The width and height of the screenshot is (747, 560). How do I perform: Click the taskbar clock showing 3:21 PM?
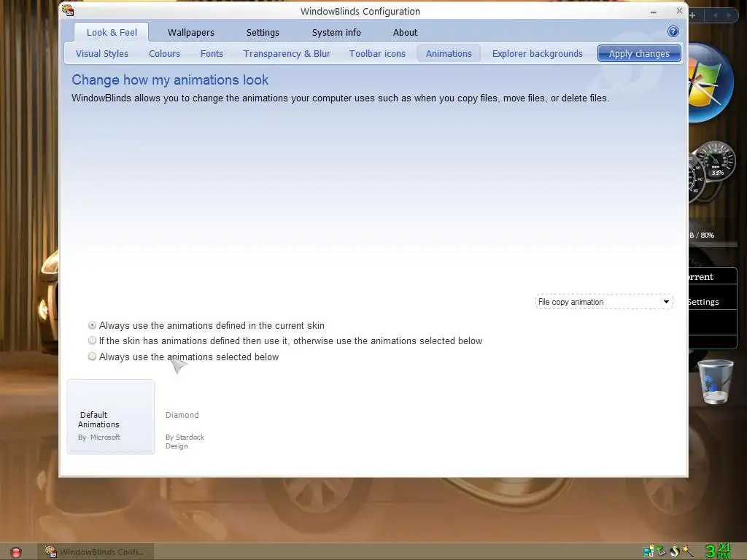[718, 551]
